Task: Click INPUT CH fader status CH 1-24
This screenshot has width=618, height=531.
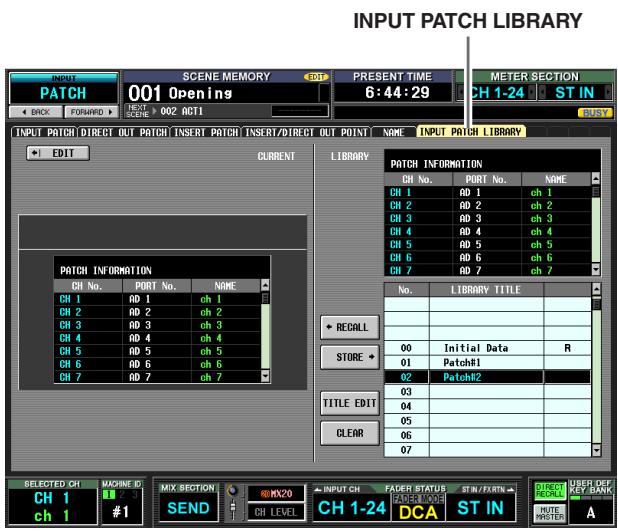Action: tap(352, 508)
